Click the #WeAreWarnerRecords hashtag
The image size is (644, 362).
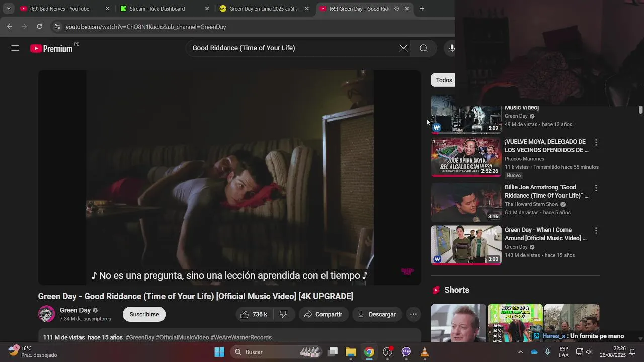(x=241, y=337)
